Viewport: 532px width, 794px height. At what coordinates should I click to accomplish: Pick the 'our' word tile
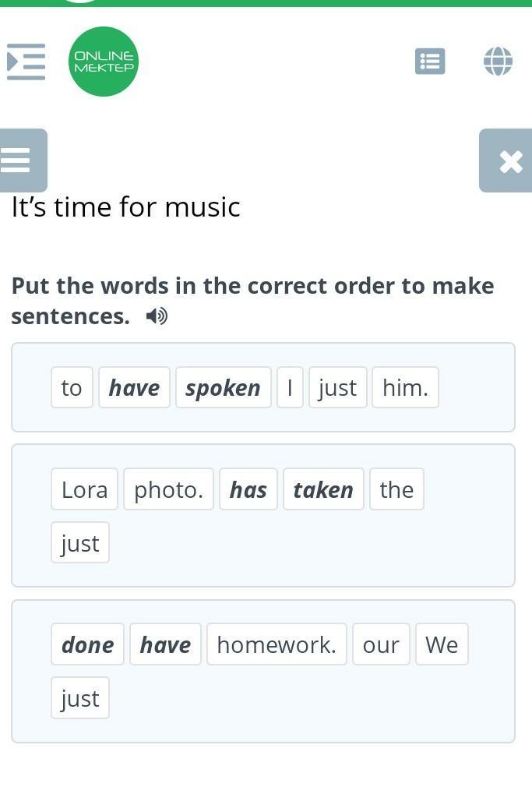pos(381,644)
